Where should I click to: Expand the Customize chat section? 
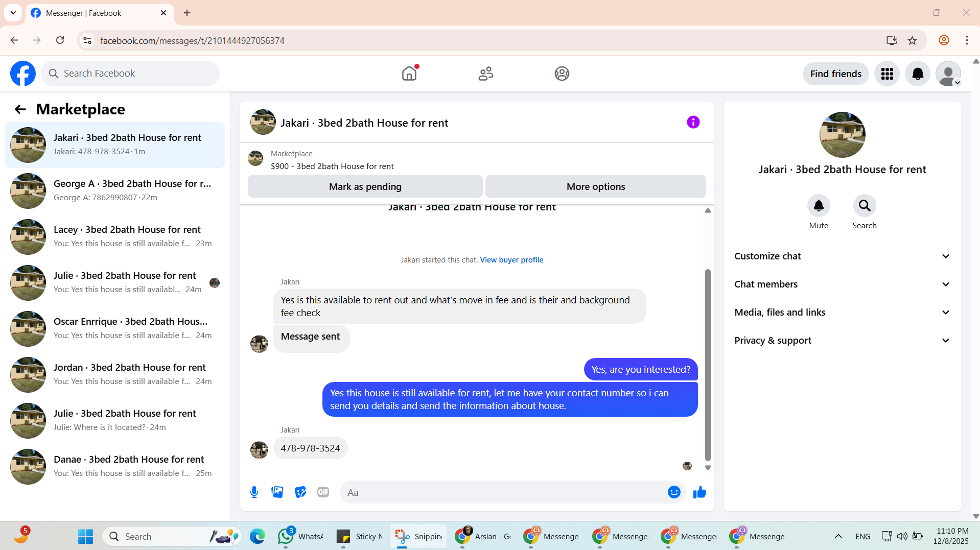click(x=842, y=256)
